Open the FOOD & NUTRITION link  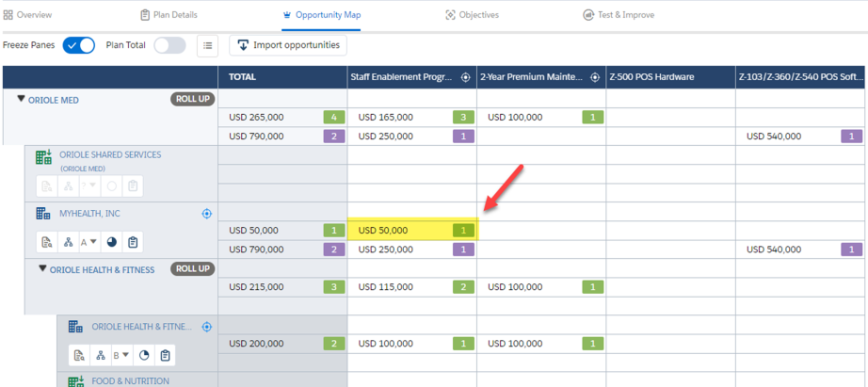131,381
